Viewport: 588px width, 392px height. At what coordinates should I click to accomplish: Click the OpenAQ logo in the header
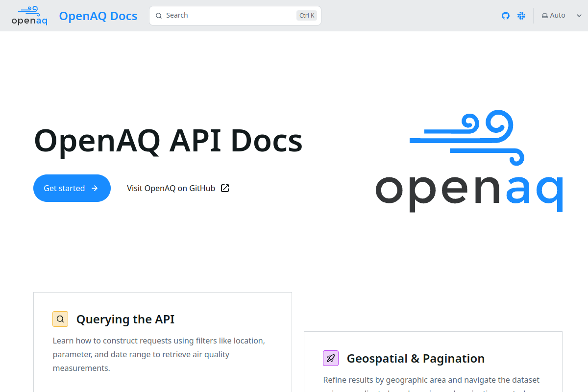[29, 16]
